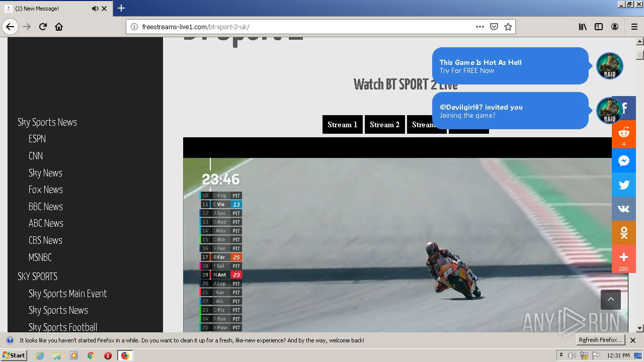Share page on VK
Image resolution: width=644 pixels, height=362 pixels.
624,209
